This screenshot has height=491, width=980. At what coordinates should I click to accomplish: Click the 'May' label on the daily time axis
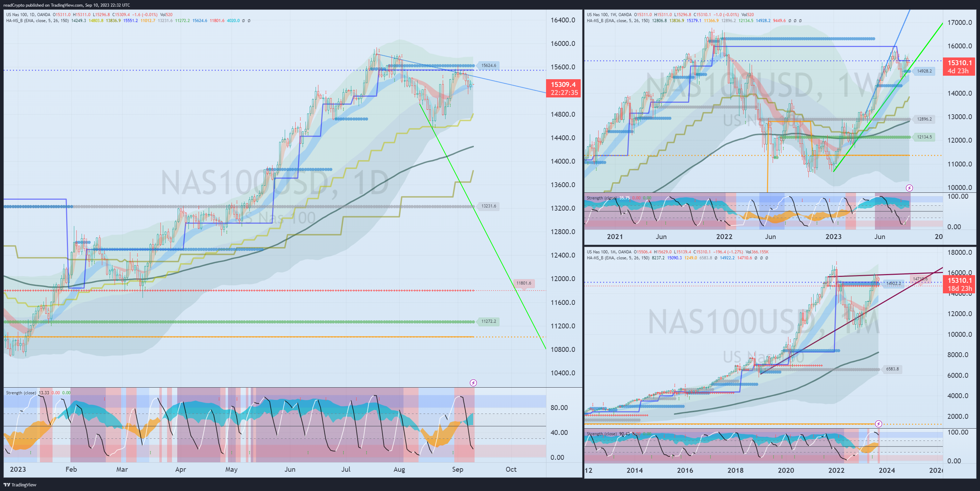click(x=231, y=469)
